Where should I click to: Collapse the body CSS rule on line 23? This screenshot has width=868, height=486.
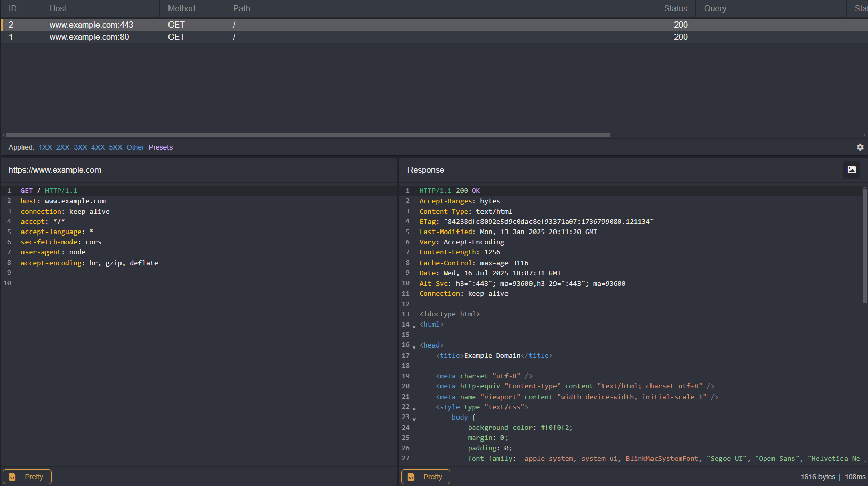click(x=414, y=419)
